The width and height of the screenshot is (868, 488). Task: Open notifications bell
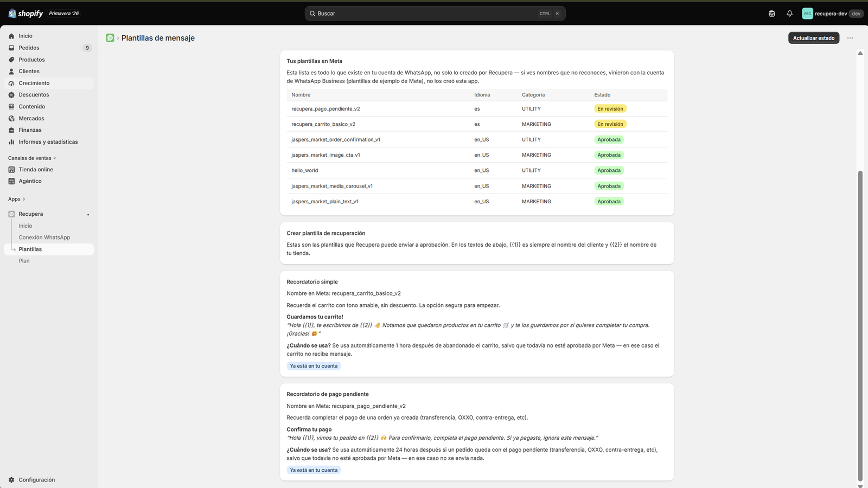(x=790, y=14)
